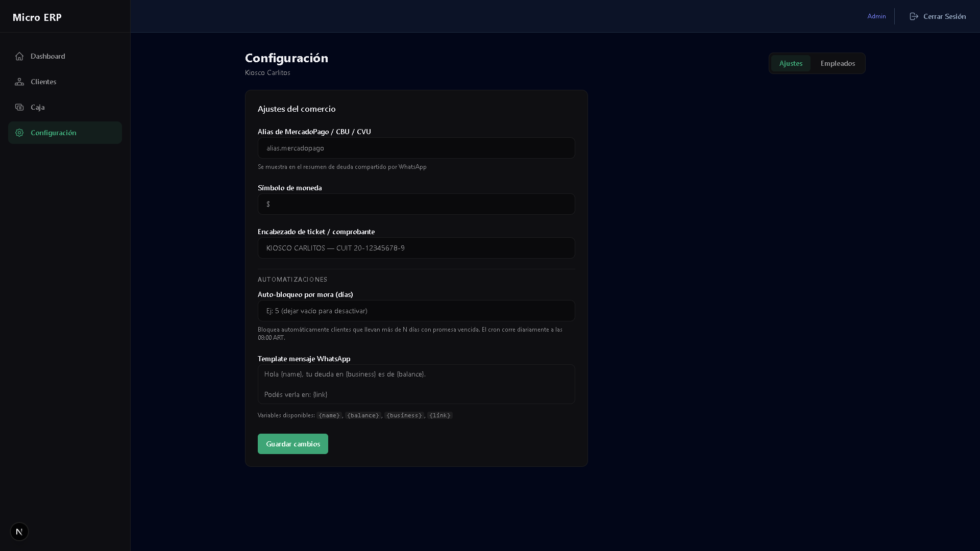Click the Configuración gear icon

tap(19, 133)
